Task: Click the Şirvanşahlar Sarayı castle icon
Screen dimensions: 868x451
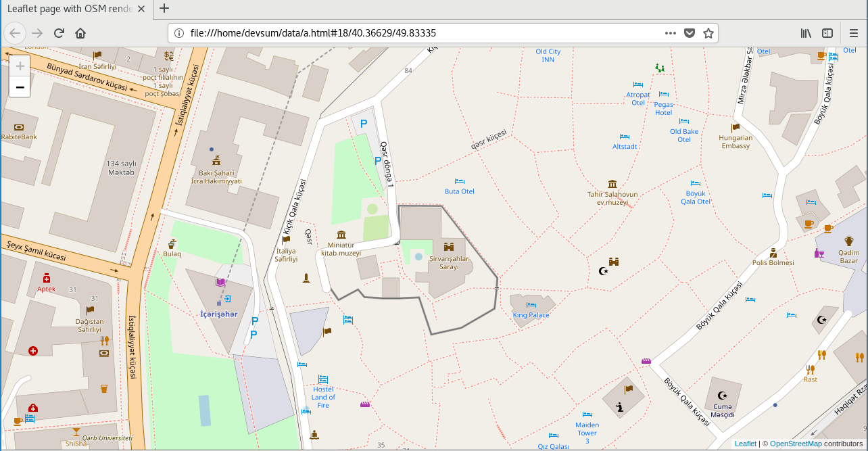Action: pos(449,248)
